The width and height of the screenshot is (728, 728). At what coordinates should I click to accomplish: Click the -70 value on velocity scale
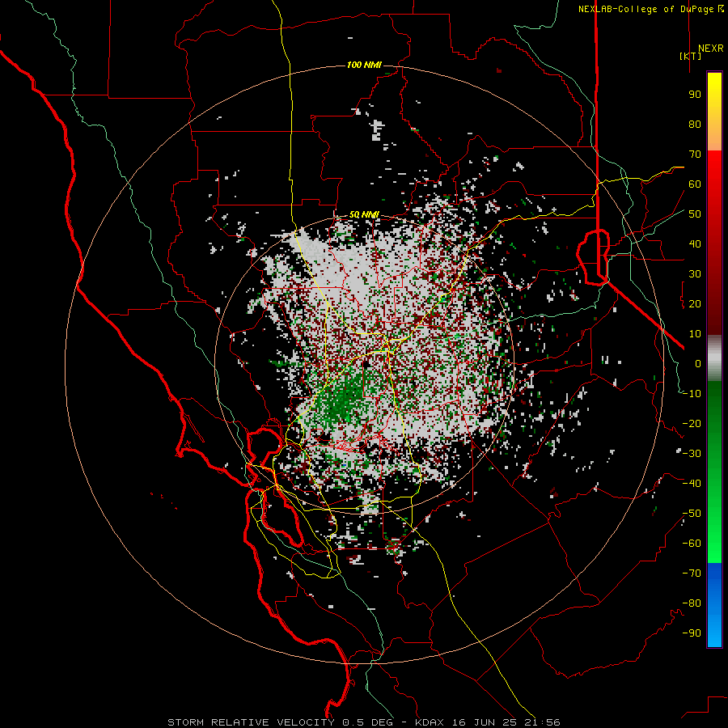[692, 574]
